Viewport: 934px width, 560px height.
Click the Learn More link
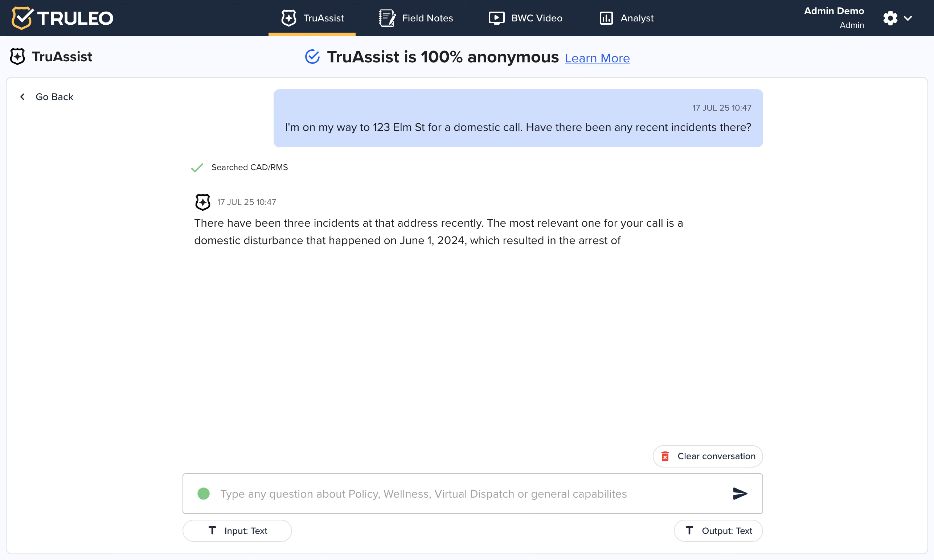pyautogui.click(x=597, y=58)
